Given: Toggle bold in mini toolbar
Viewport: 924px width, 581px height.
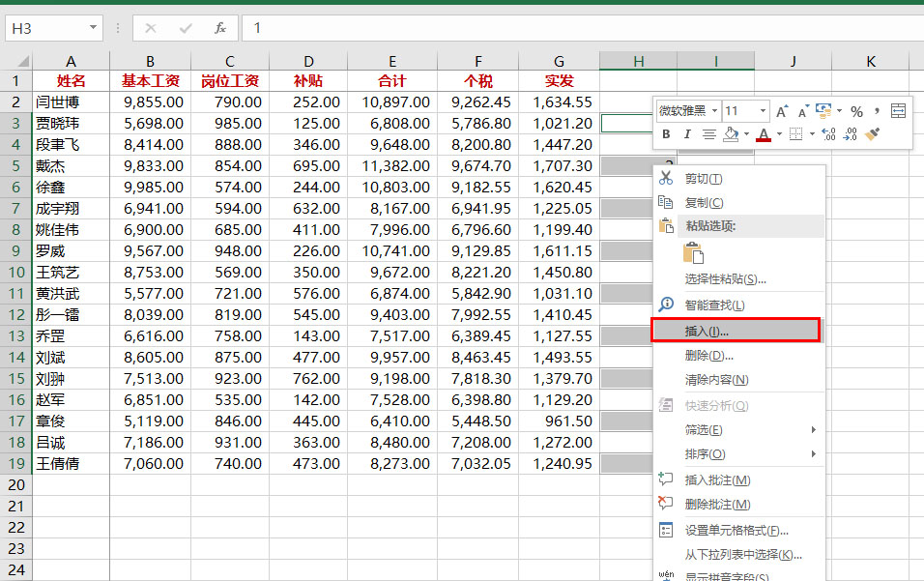Looking at the screenshot, I should coord(666,134).
